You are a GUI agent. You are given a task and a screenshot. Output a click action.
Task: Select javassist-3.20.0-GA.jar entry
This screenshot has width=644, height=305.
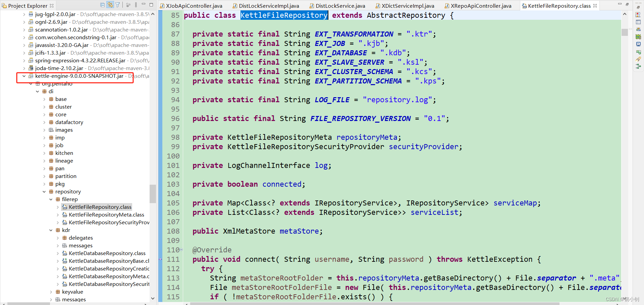tap(62, 45)
